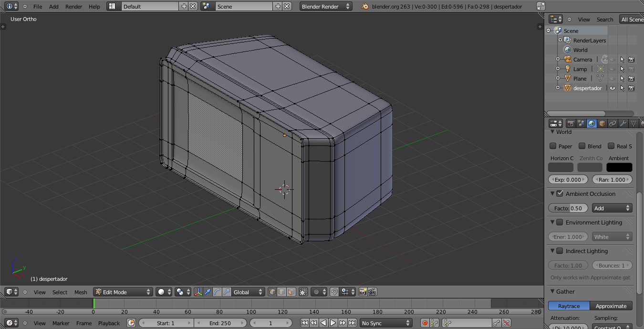Insert keyframes with key icon
The image size is (644, 329).
[x=497, y=323]
